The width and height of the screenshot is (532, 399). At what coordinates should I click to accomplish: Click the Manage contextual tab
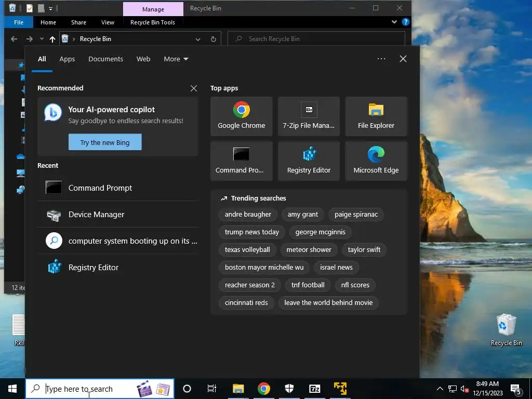click(x=153, y=9)
